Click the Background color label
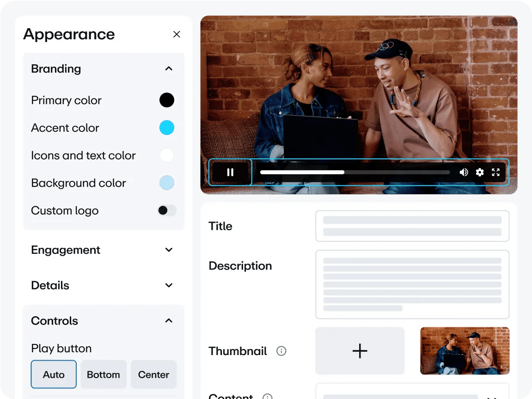Image resolution: width=532 pixels, height=399 pixels. point(79,183)
